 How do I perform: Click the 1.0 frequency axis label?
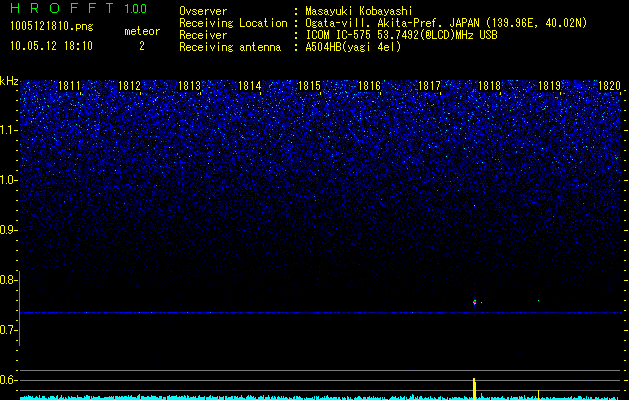coord(9,180)
